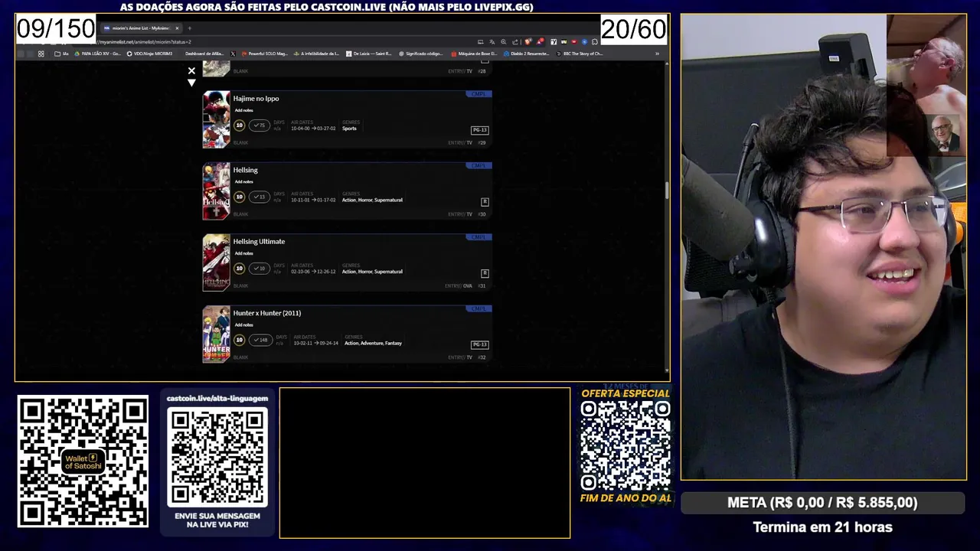980x551 pixels.
Task: Edit the 10 episodes watched pill on Hellsing Ultimate
Action: click(x=259, y=269)
